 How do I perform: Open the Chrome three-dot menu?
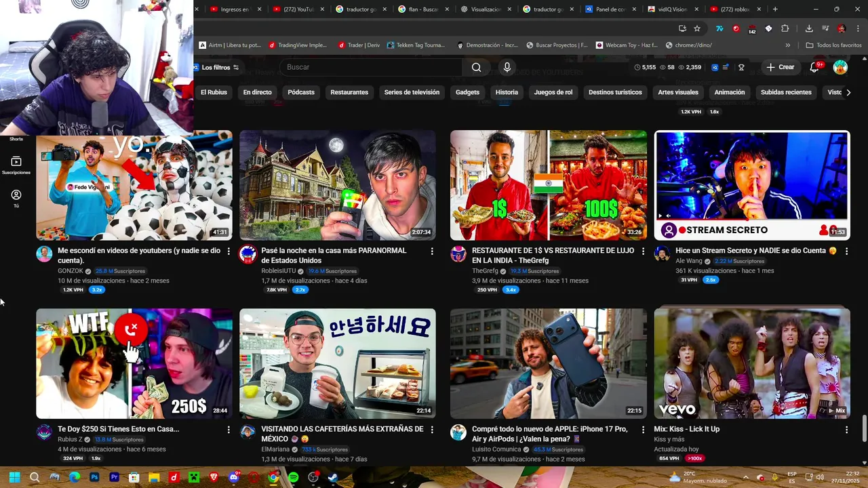click(858, 28)
